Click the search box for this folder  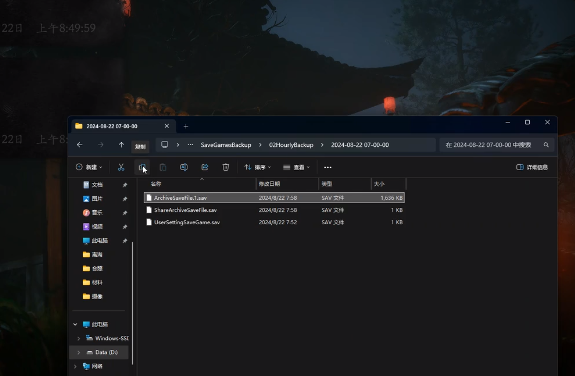pyautogui.click(x=497, y=145)
